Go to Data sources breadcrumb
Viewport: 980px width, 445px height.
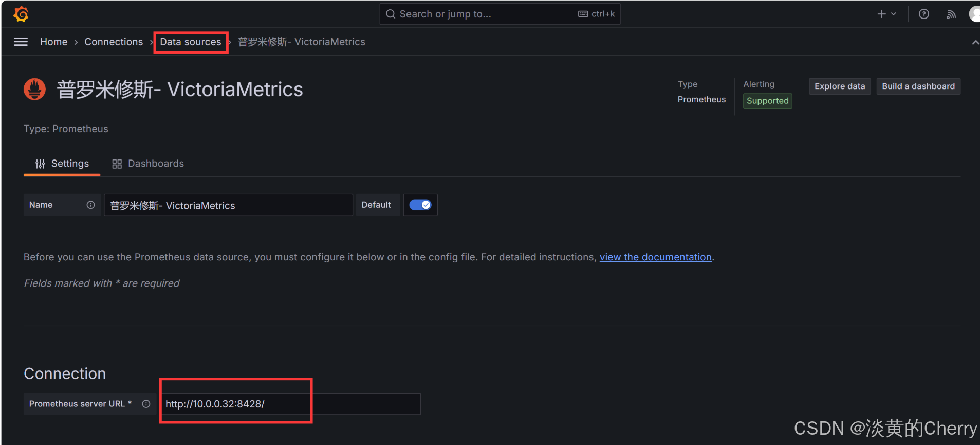[x=191, y=42]
